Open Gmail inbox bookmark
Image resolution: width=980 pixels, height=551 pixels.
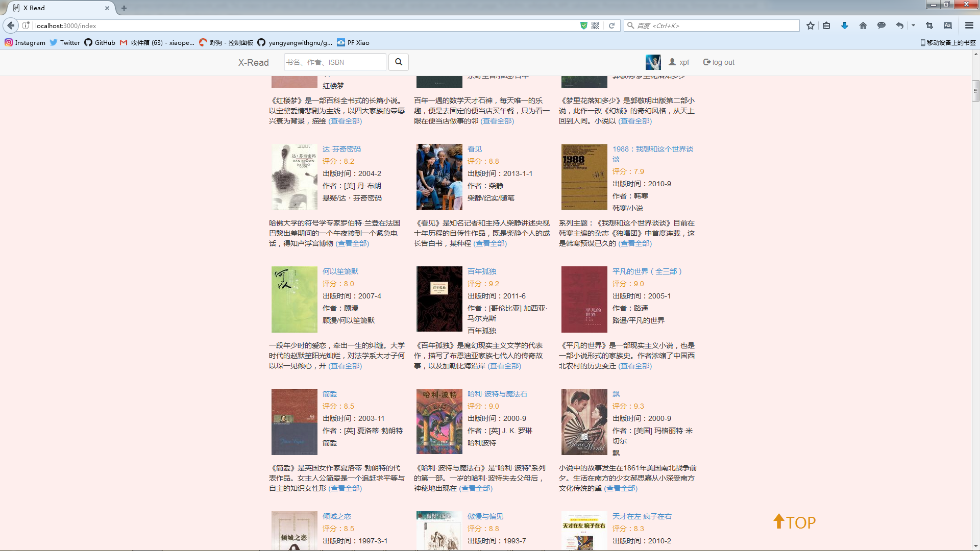157,43
